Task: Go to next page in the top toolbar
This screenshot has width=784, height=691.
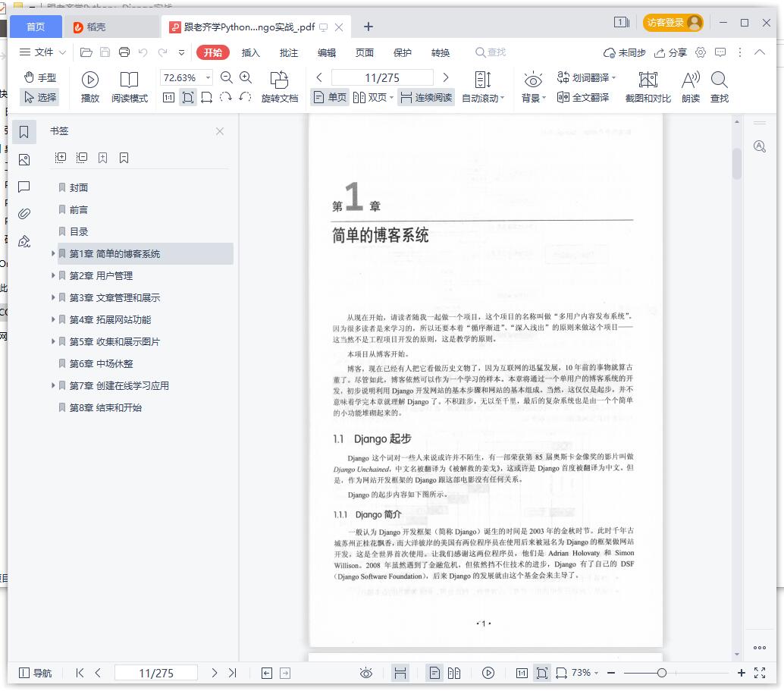Action: point(446,77)
